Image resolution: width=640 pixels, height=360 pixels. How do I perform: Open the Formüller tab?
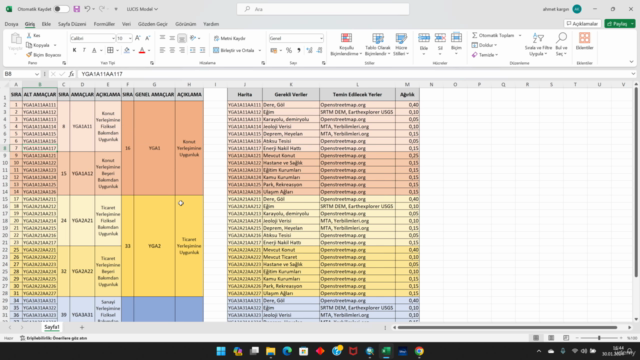[104, 24]
